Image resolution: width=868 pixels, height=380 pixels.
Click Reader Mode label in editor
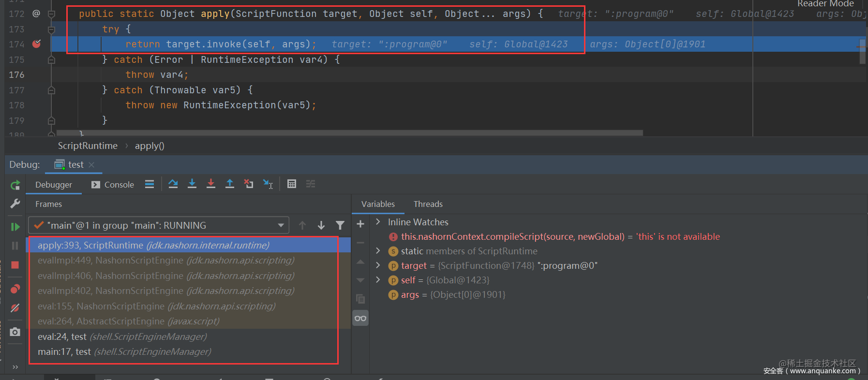coord(825,3)
